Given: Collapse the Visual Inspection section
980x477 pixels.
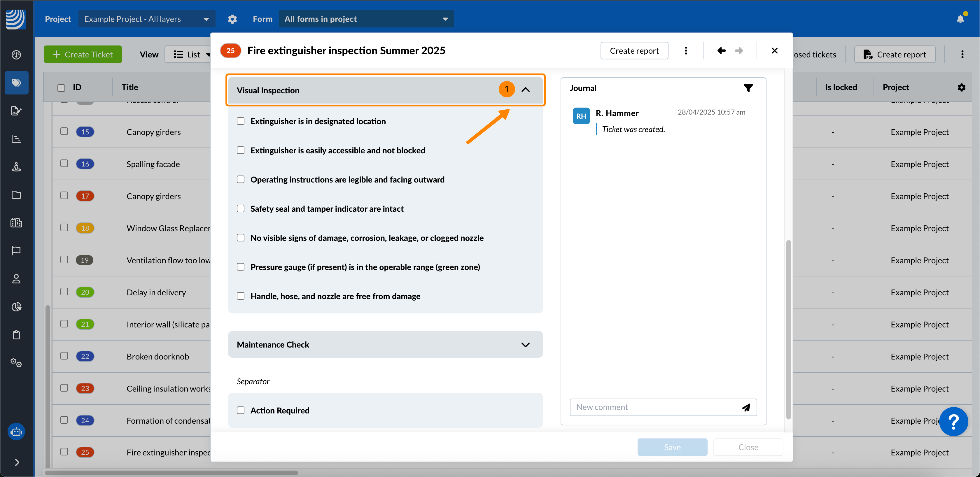Looking at the screenshot, I should click(525, 90).
